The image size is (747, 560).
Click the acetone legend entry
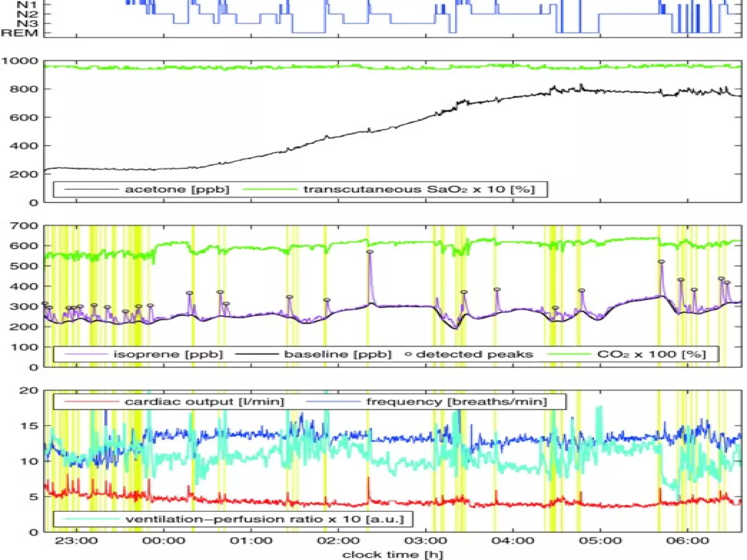click(177, 189)
